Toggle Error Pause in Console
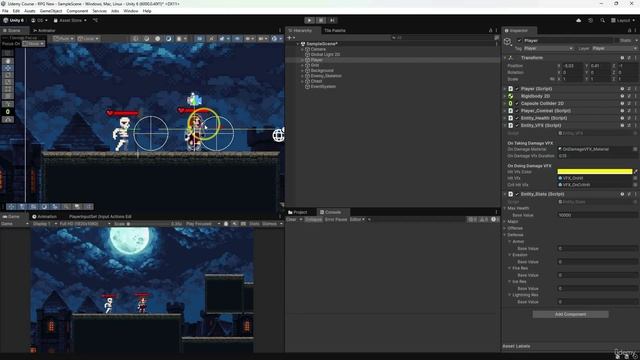Screen dimensions: 640x360 336,220
